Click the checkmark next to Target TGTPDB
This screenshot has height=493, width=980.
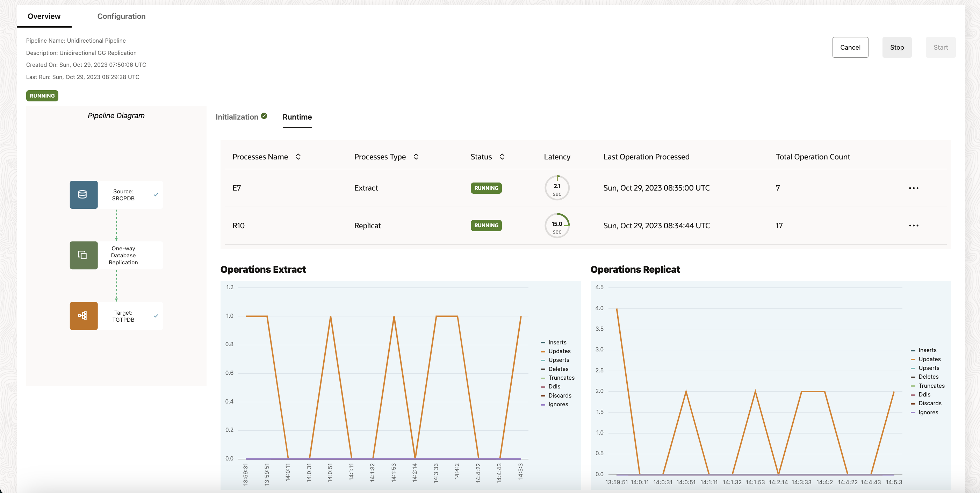coord(156,316)
